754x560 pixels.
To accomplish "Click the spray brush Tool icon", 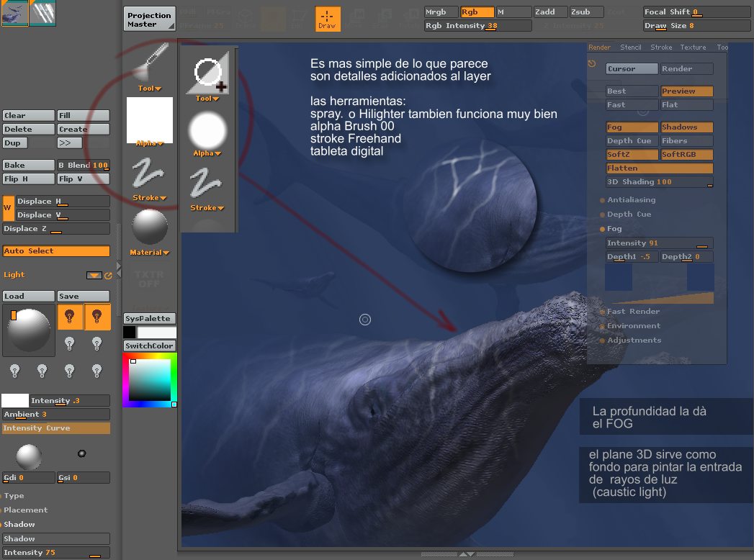I will (x=150, y=63).
